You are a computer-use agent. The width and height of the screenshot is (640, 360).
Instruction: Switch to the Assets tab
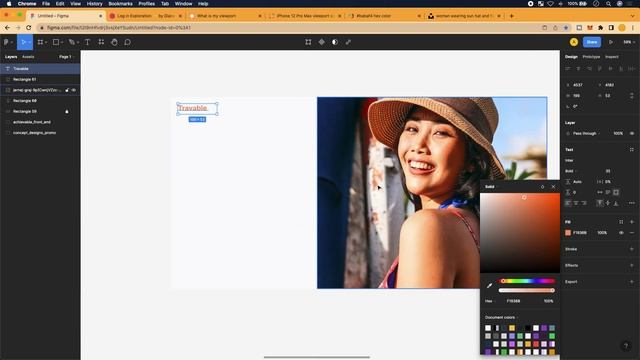tap(28, 57)
